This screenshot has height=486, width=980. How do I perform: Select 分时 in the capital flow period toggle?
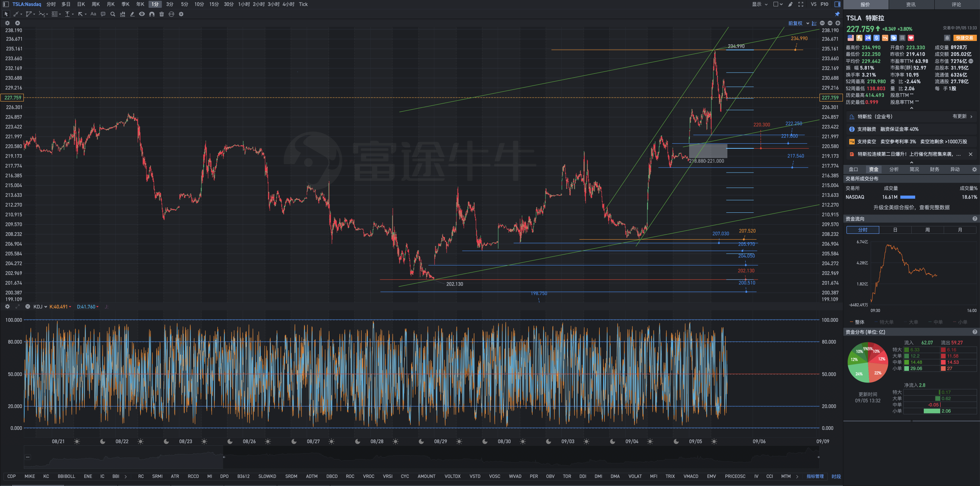coord(863,230)
